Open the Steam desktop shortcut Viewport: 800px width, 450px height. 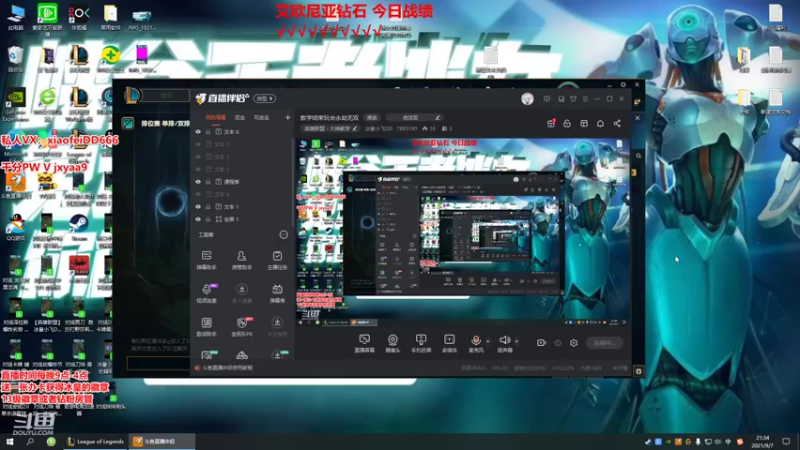(79, 226)
